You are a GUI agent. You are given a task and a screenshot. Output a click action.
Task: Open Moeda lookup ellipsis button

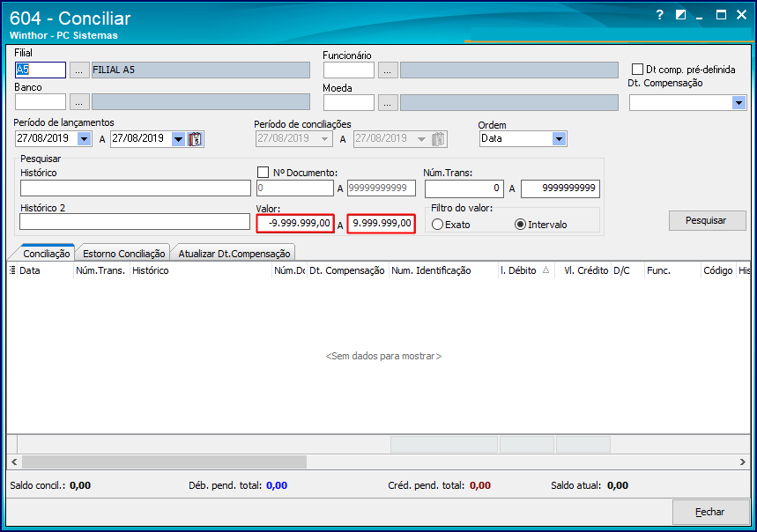(x=388, y=102)
